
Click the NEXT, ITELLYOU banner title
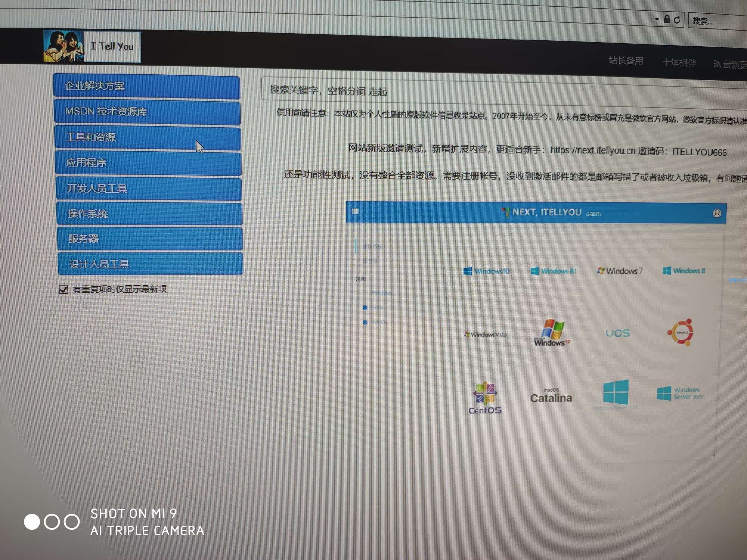point(546,212)
